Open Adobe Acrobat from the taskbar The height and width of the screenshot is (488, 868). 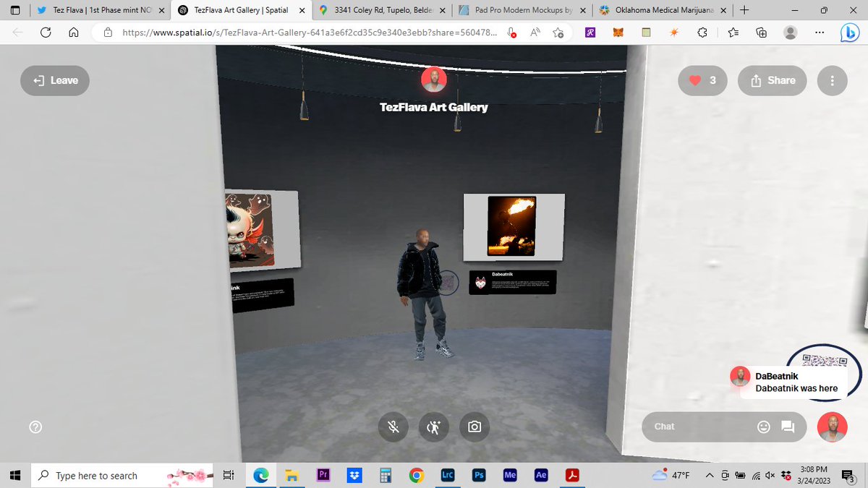571,475
